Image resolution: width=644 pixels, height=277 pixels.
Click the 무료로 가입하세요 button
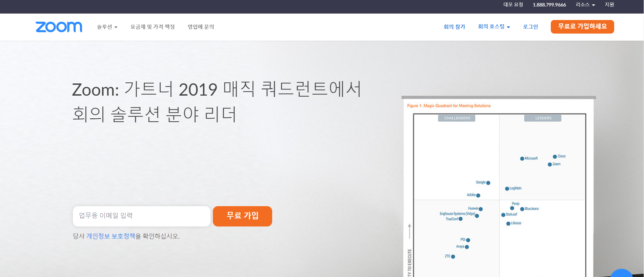pos(582,26)
